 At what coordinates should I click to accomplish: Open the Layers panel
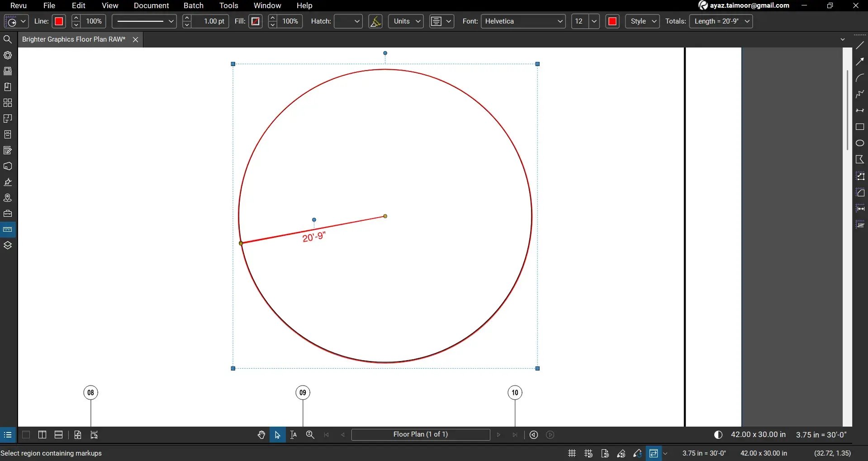pos(8,245)
